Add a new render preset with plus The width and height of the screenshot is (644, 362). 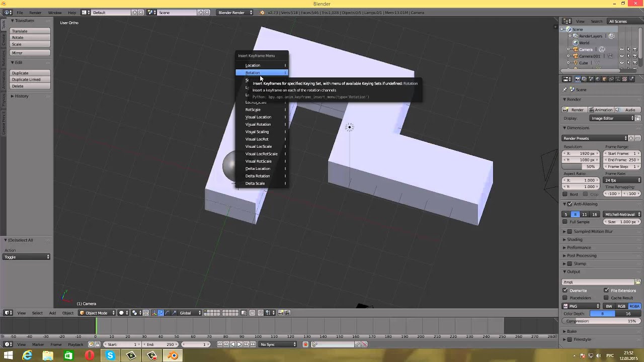coord(631,138)
